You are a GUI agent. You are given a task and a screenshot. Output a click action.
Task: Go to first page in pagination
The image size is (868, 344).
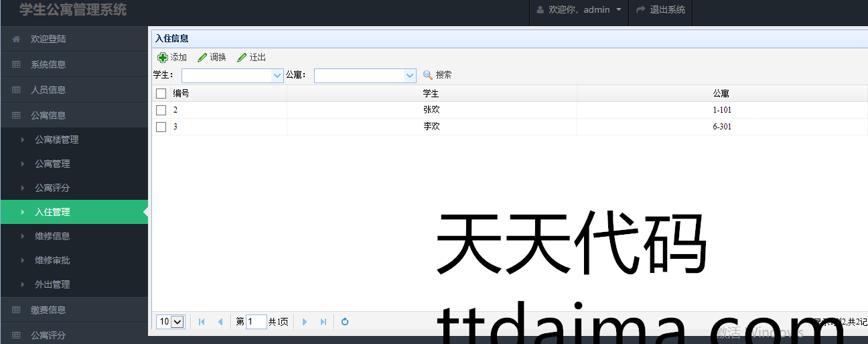click(202, 322)
